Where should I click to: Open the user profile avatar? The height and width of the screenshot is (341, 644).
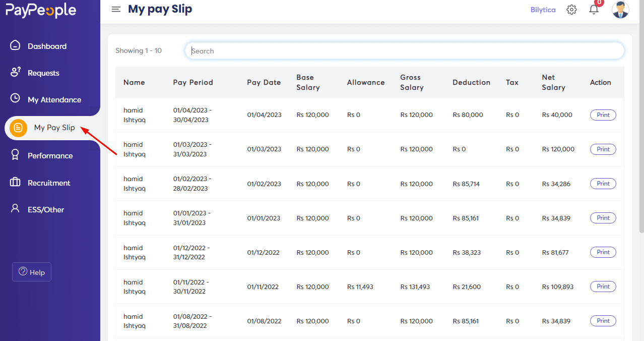pos(620,9)
